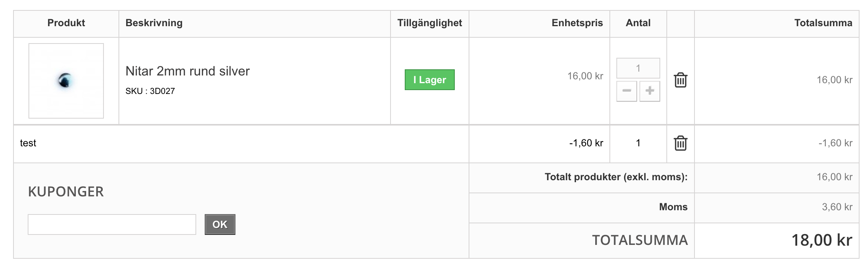Image resolution: width=868 pixels, height=268 pixels.
Task: Open the Nitar 2mm rund silver link
Action: click(187, 71)
